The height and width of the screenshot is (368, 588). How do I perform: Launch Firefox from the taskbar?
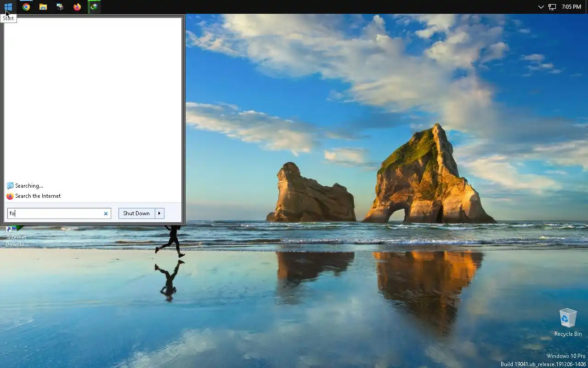[77, 7]
